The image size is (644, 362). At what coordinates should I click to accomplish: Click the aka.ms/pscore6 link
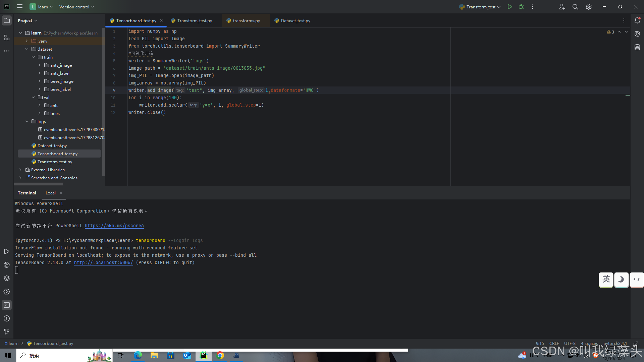[114, 226]
